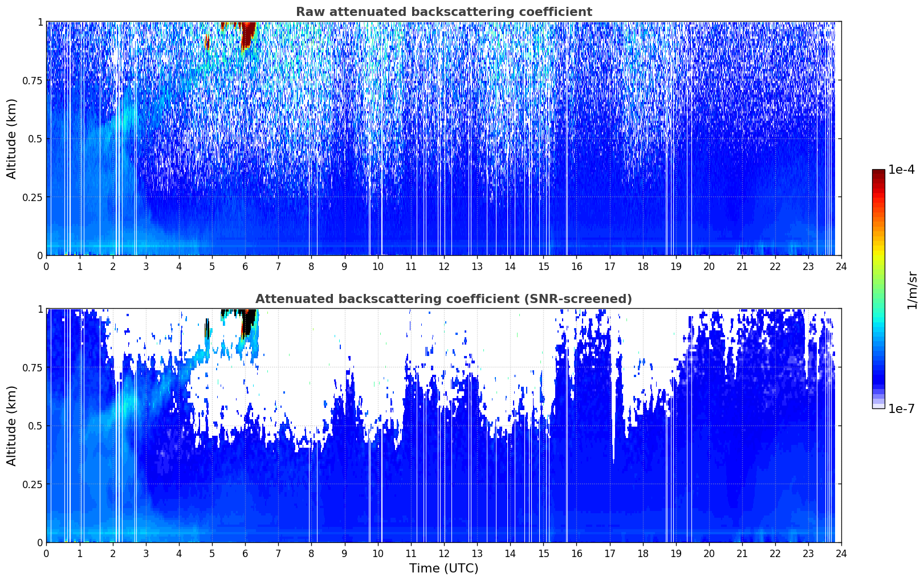Click the '6' time tick on top plot axis
Screen dimensions: 924x581
pos(245,266)
